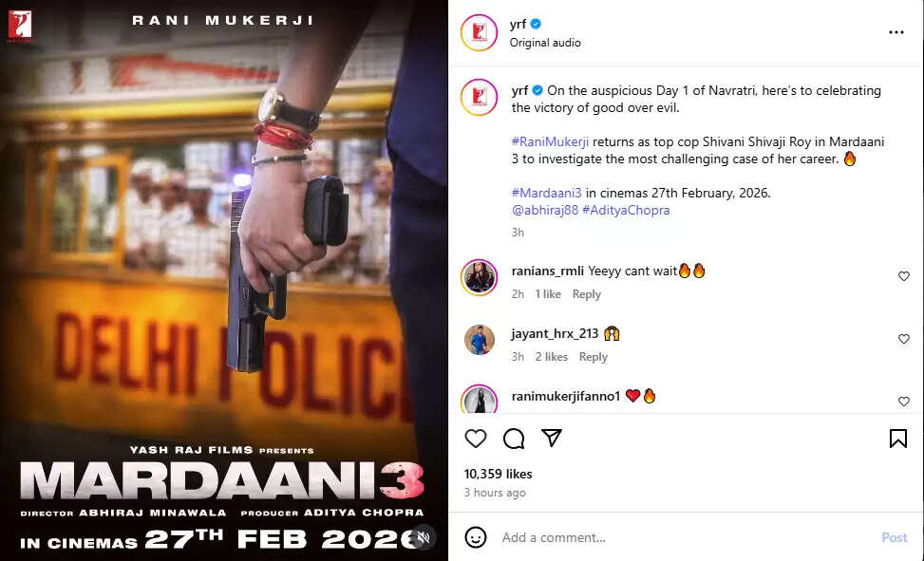Open the emoji picker smiley icon

click(x=476, y=537)
